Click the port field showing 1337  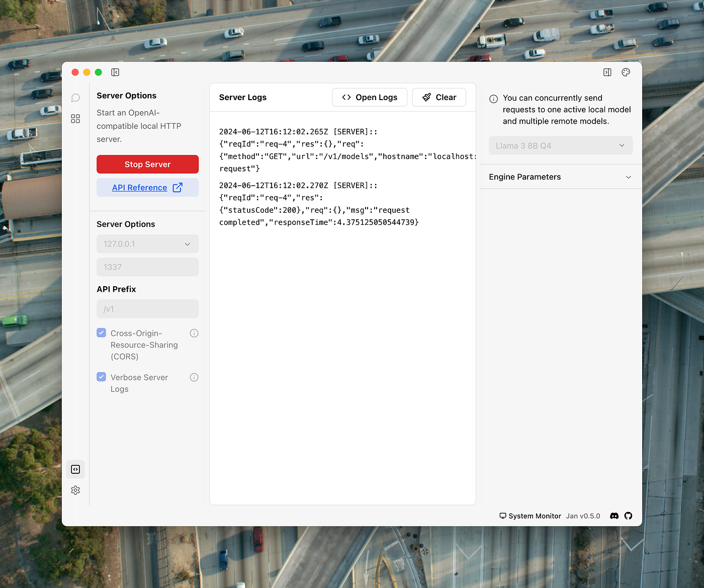point(148,267)
